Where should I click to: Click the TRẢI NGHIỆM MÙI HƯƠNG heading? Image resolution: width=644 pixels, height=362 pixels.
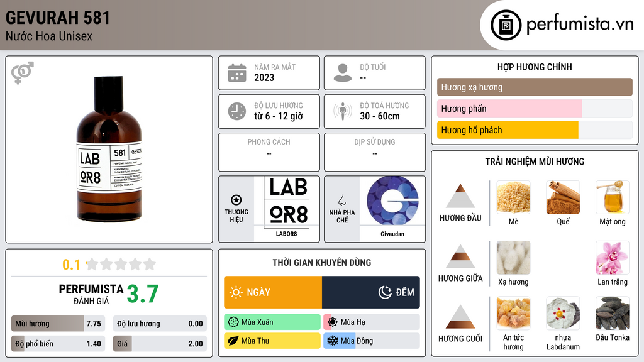pos(535,162)
